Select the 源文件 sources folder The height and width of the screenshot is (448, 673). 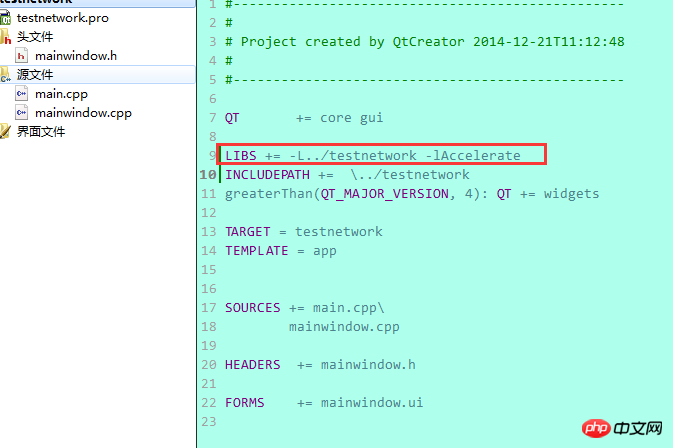pyautogui.click(x=35, y=75)
